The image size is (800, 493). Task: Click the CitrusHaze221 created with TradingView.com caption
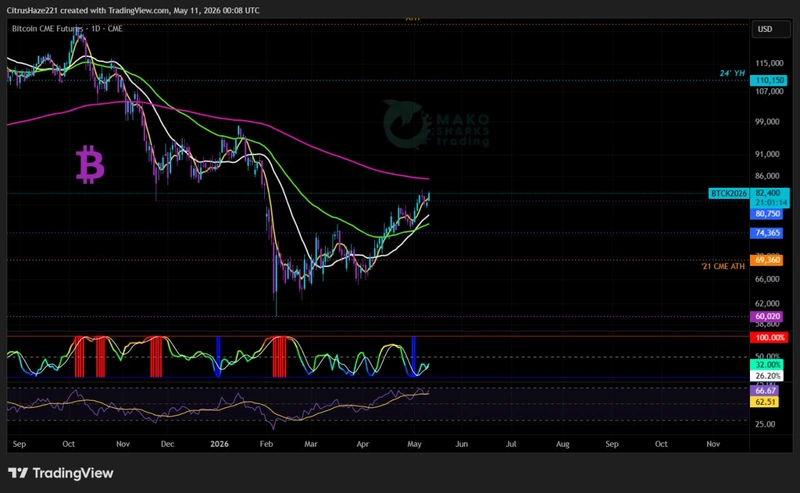pos(133,10)
